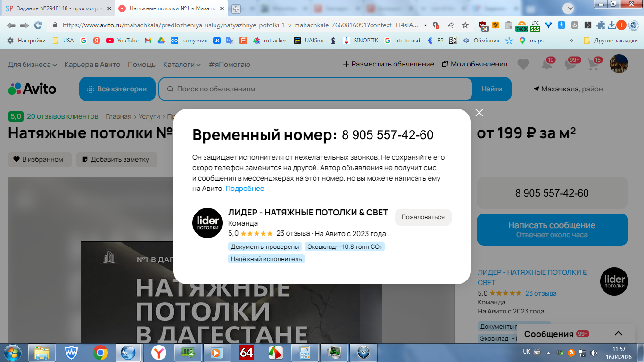Open the rutracker bookmark
Screen dimensions: 644x362
pyautogui.click(x=270, y=41)
